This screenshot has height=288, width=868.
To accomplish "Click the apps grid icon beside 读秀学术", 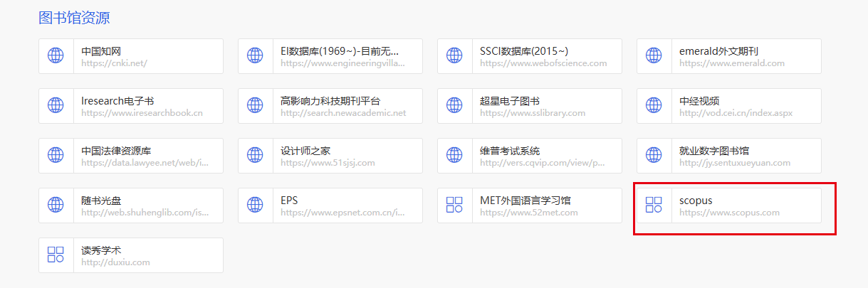I will [56, 255].
